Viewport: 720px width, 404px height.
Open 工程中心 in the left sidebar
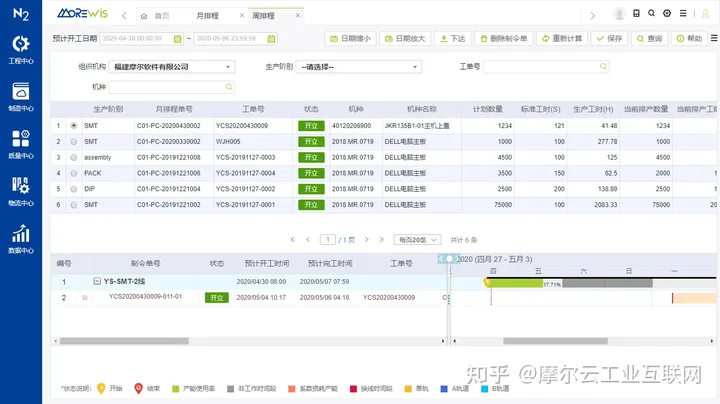click(20, 49)
